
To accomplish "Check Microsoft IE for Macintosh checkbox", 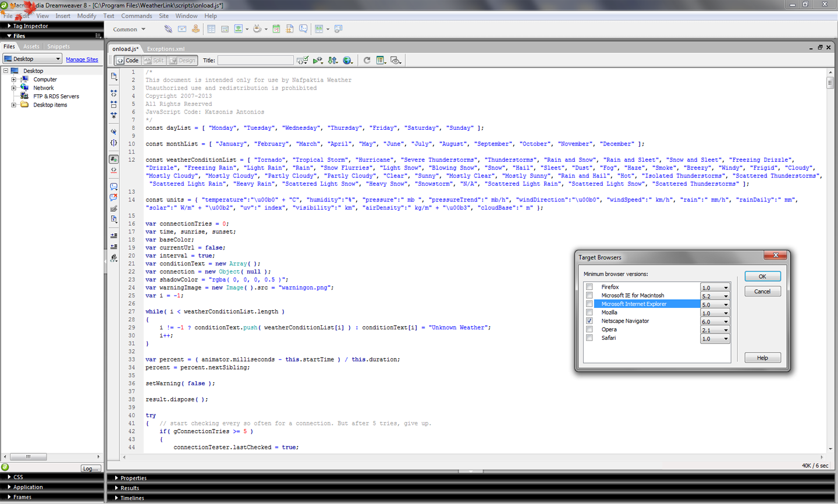I will pyautogui.click(x=590, y=295).
